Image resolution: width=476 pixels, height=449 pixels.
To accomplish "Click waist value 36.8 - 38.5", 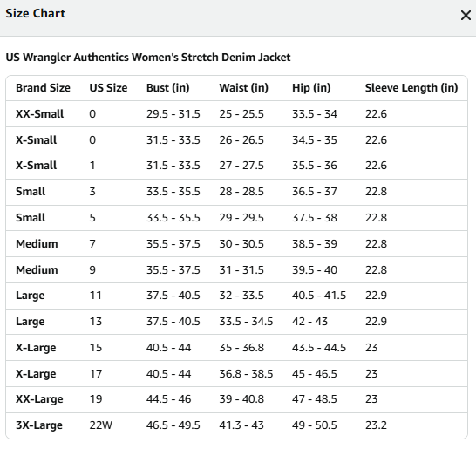I will pos(246,374).
